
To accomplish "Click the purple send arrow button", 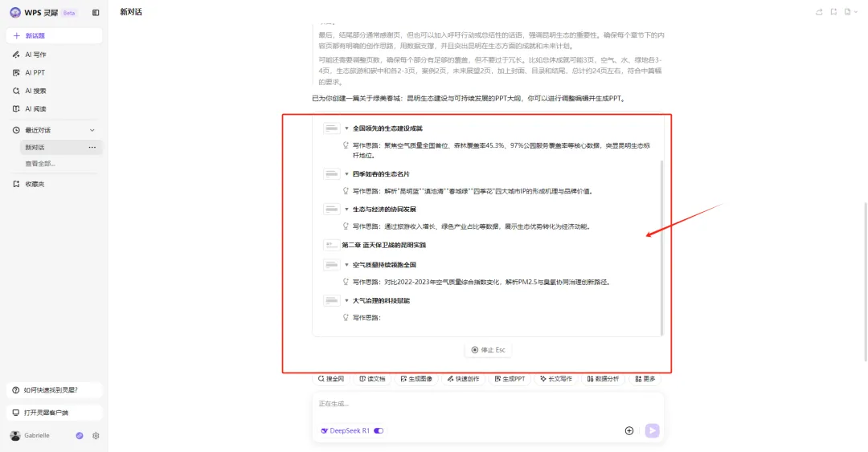I will tap(652, 431).
